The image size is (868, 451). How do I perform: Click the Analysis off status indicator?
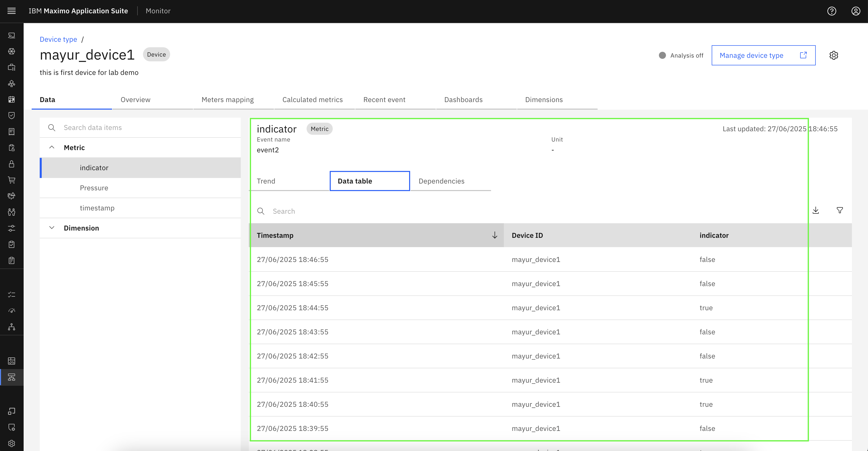pos(681,55)
